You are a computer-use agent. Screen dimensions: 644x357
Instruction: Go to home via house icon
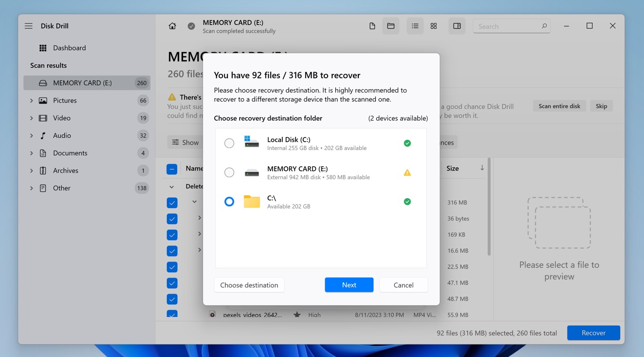click(x=172, y=26)
